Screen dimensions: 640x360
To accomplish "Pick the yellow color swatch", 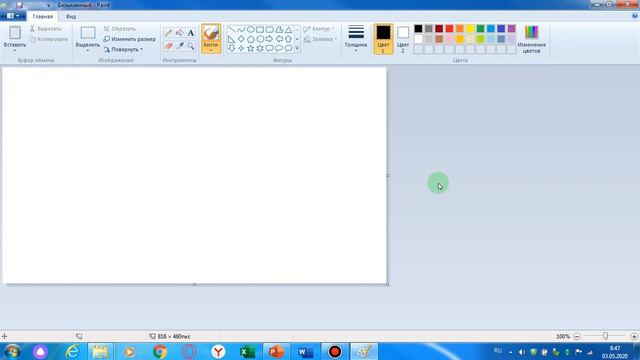I will [x=470, y=29].
